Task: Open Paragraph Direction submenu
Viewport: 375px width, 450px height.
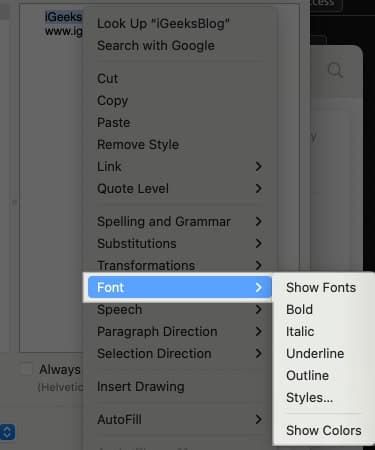Action: tap(180, 332)
